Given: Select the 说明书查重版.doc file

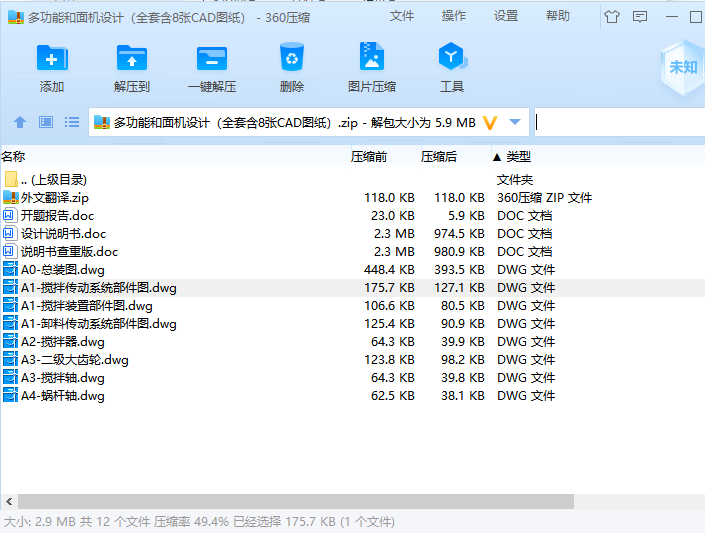Looking at the screenshot, I should coord(352,251).
